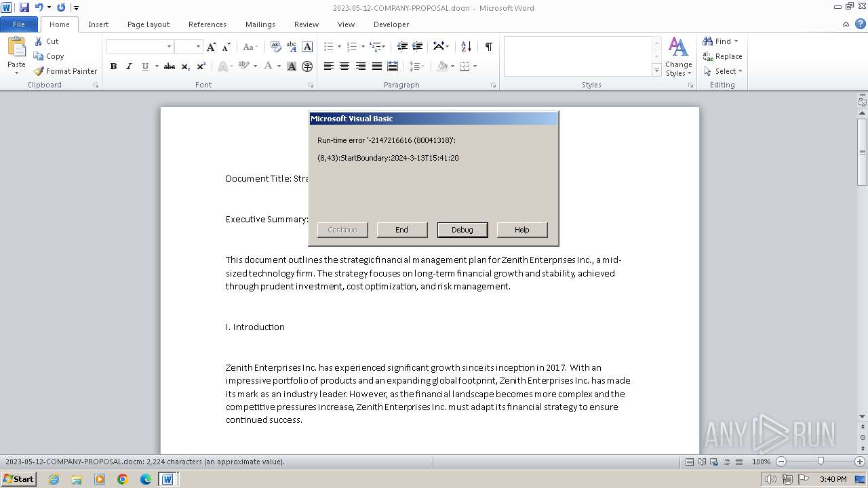This screenshot has height=488, width=868.
Task: Switch to Print Layout view in status bar
Action: (690, 462)
